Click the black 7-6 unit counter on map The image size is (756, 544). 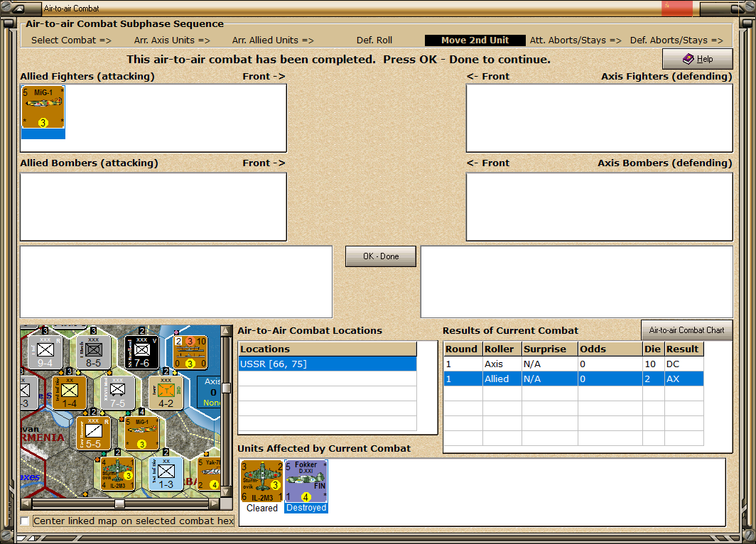point(142,352)
